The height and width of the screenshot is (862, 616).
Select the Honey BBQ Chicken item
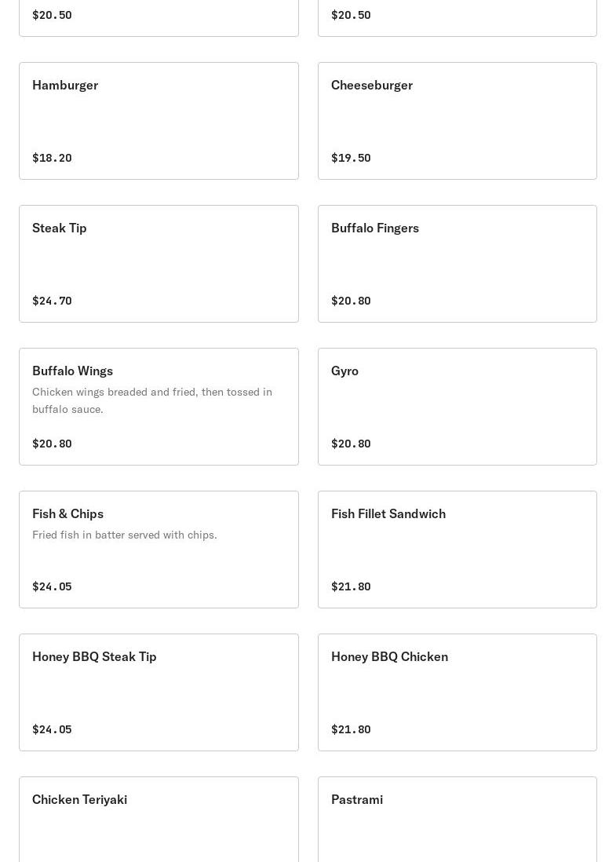[457, 692]
